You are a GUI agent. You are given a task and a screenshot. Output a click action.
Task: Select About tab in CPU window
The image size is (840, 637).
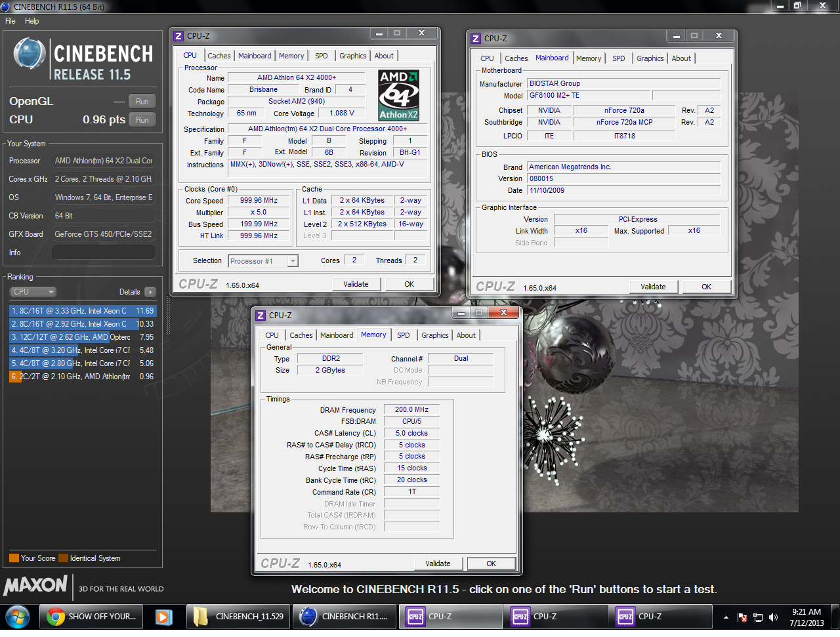pyautogui.click(x=385, y=56)
